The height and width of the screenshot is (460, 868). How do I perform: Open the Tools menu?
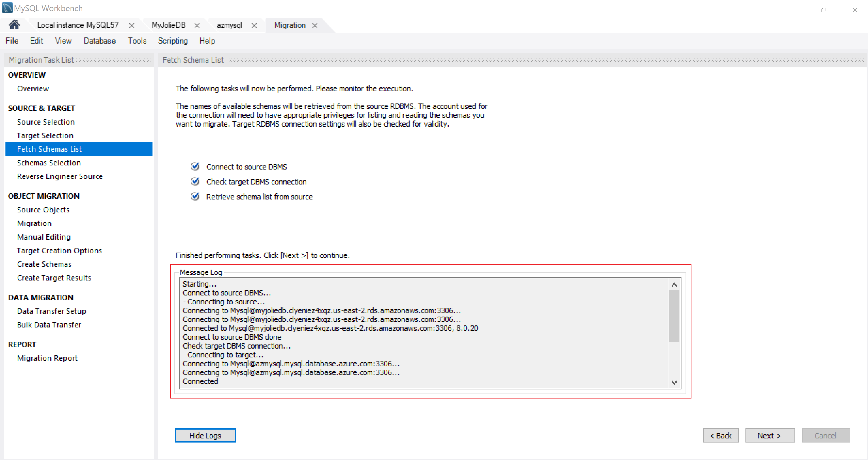136,41
